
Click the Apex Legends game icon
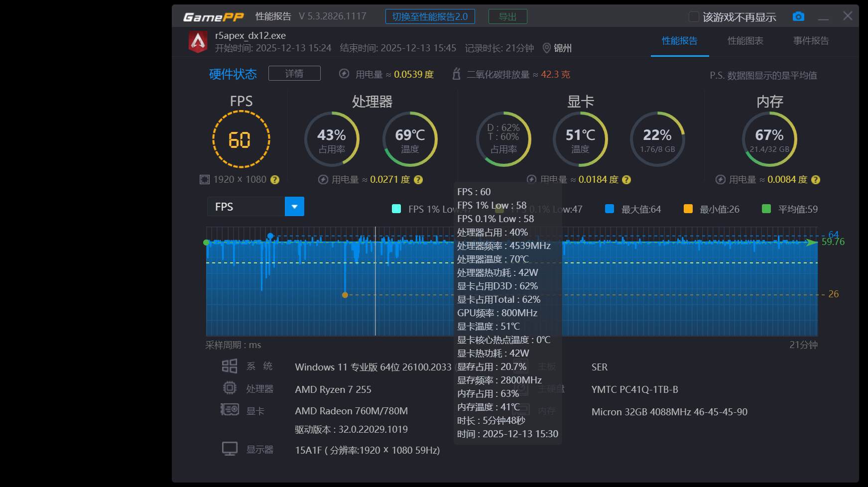click(198, 42)
